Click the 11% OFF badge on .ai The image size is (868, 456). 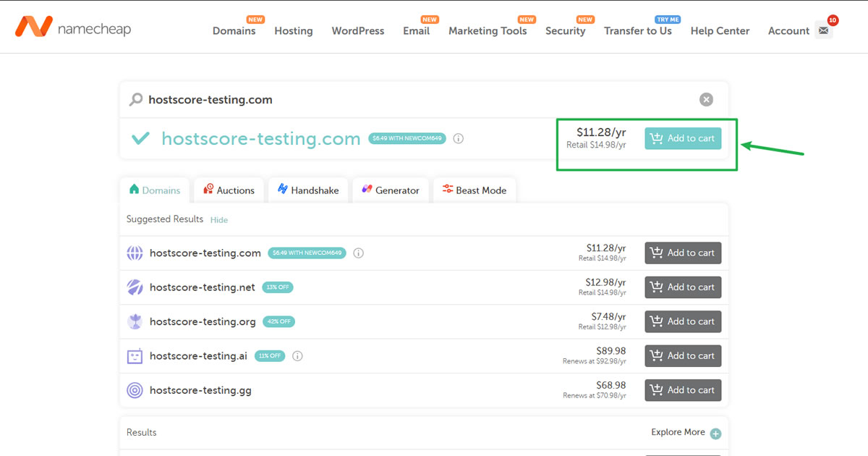(x=270, y=356)
